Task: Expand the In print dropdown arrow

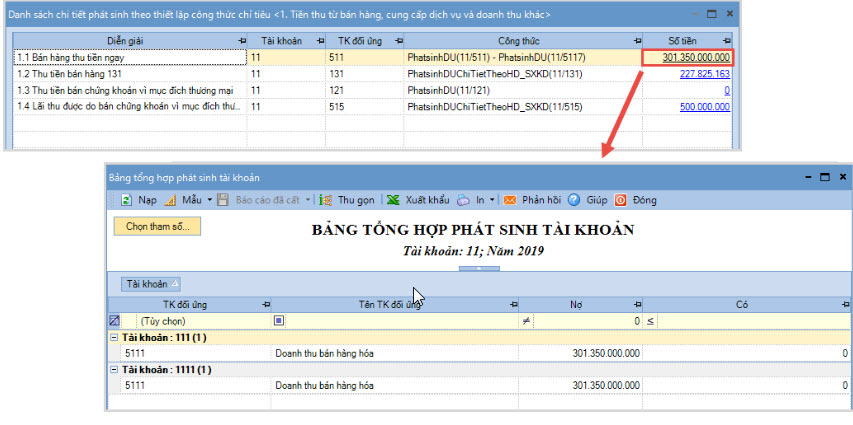Action: coord(492,200)
